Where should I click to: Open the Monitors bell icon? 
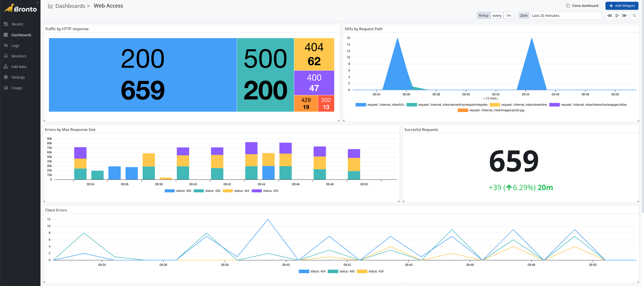point(6,56)
